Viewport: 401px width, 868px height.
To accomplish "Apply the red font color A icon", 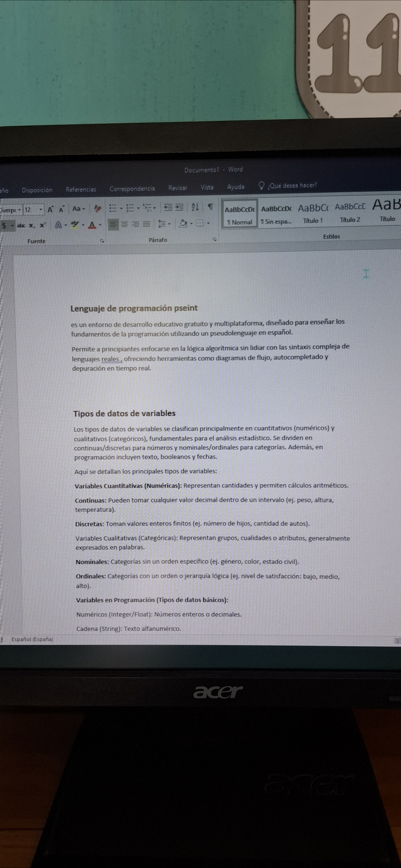I will click(92, 225).
